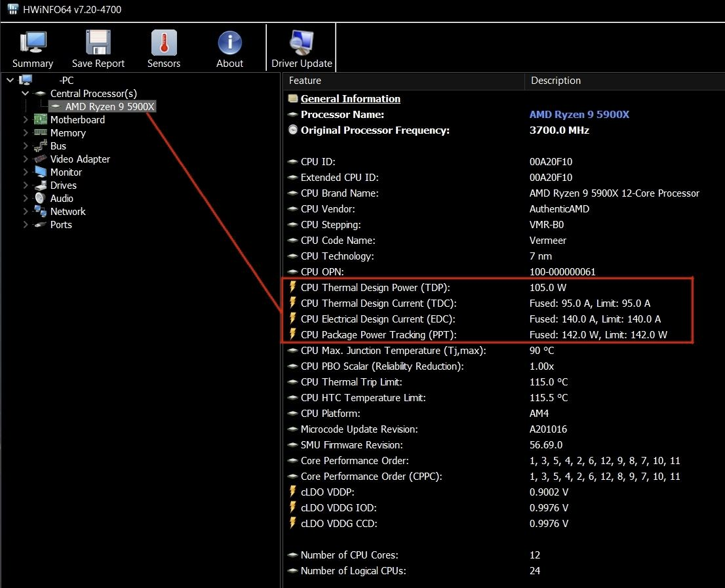
Task: Click the CPU Platform AM4 value
Action: 539,413
